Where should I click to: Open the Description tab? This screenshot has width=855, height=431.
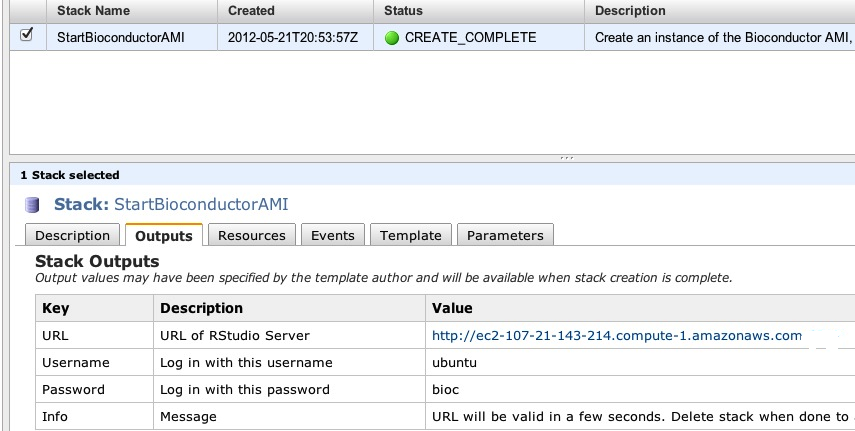pyautogui.click(x=72, y=235)
